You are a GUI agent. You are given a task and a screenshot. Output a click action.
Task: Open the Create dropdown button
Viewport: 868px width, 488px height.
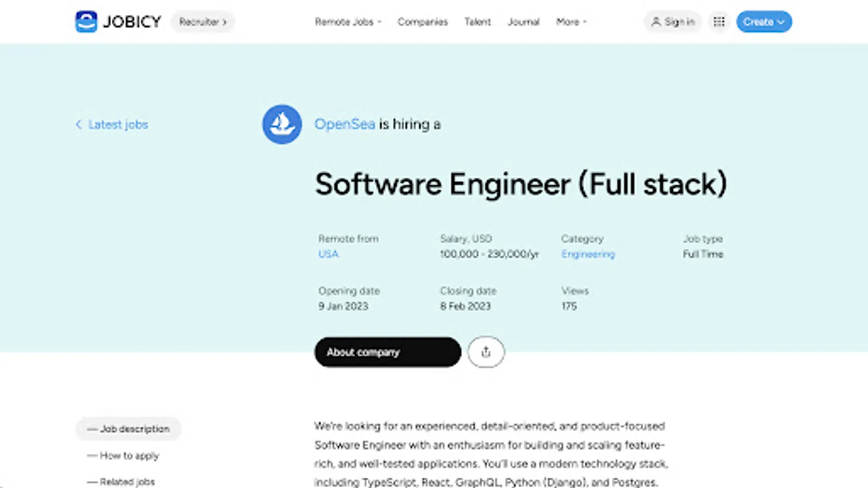[x=764, y=22]
